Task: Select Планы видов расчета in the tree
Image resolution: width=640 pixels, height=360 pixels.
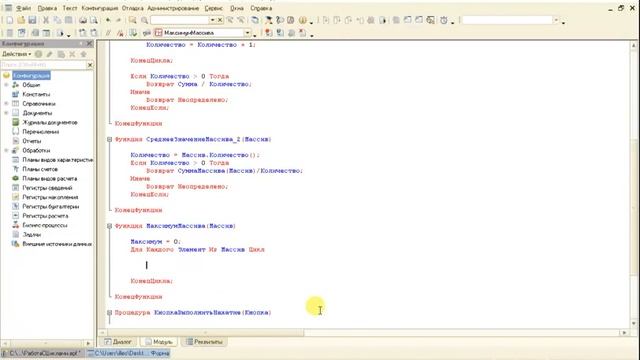Action: click(x=49, y=178)
